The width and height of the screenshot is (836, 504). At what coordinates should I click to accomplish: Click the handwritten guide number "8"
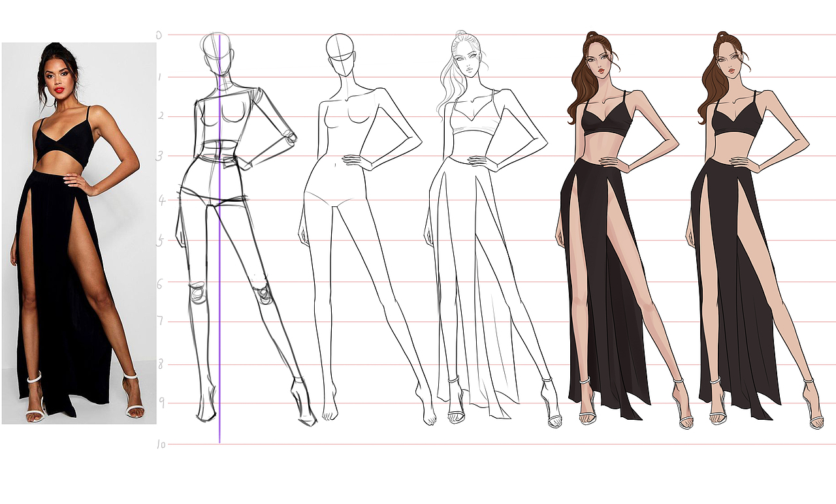161,364
